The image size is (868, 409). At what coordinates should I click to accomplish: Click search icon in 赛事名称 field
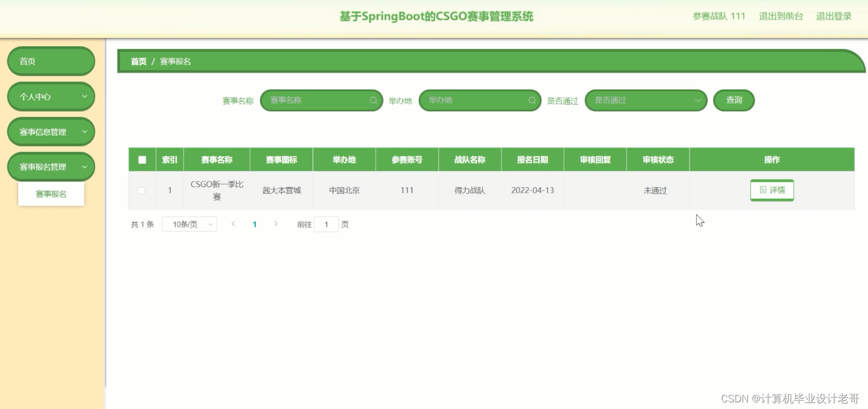(373, 100)
